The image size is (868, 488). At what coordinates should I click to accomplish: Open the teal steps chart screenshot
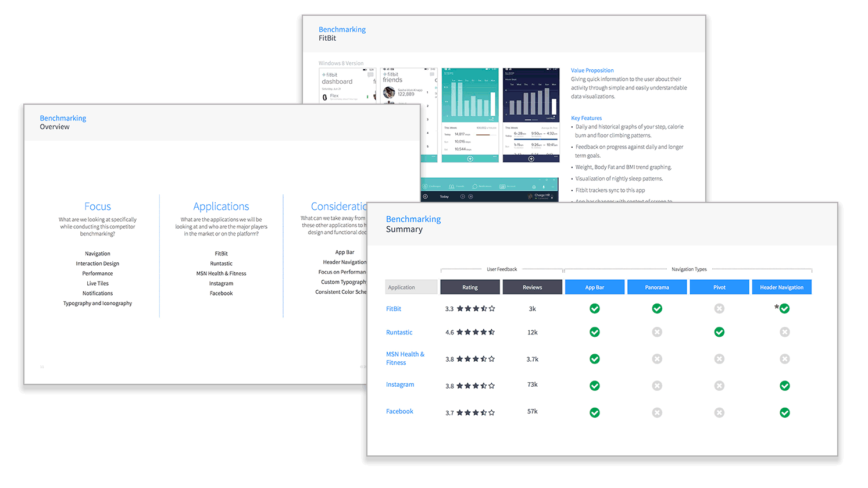click(x=470, y=115)
